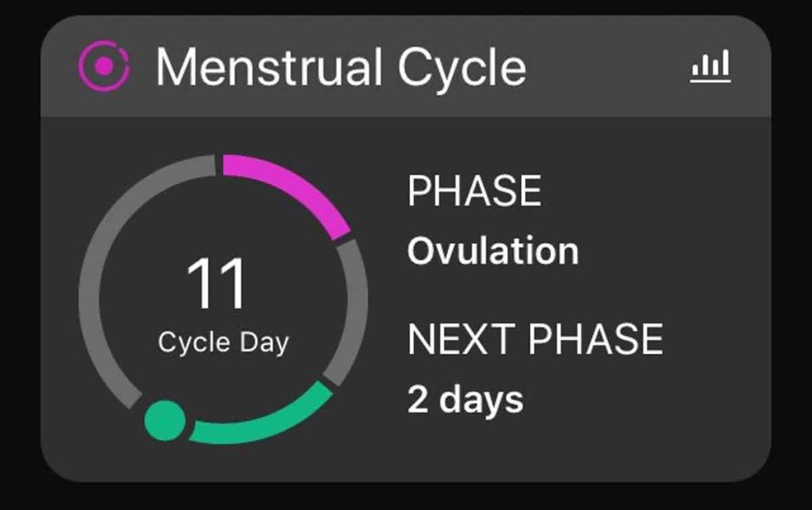Tap inside the ring below 'Cycle Day'
Screen dimensions: 812x510
tap(223, 381)
